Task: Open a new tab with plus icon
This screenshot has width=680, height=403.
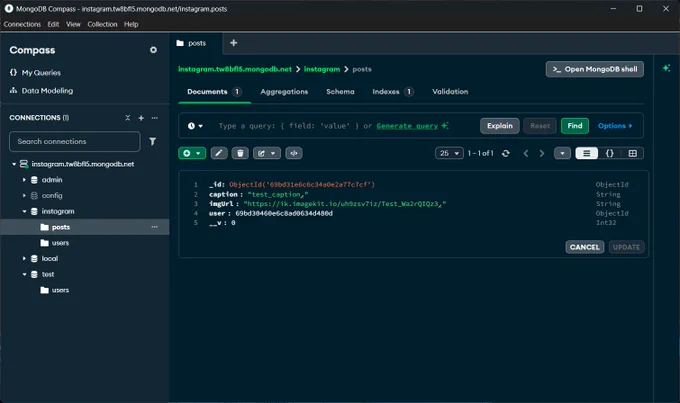Action: 233,43
